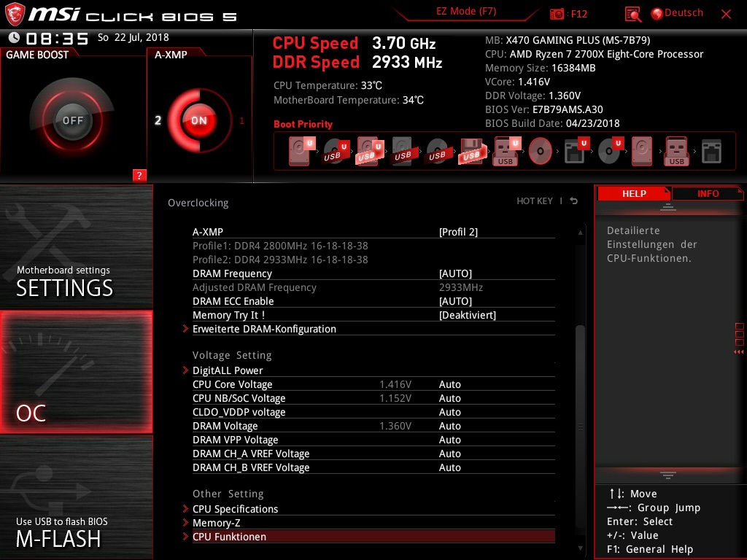
Task: Click scrollbar up arrow in settings list
Action: point(580,233)
